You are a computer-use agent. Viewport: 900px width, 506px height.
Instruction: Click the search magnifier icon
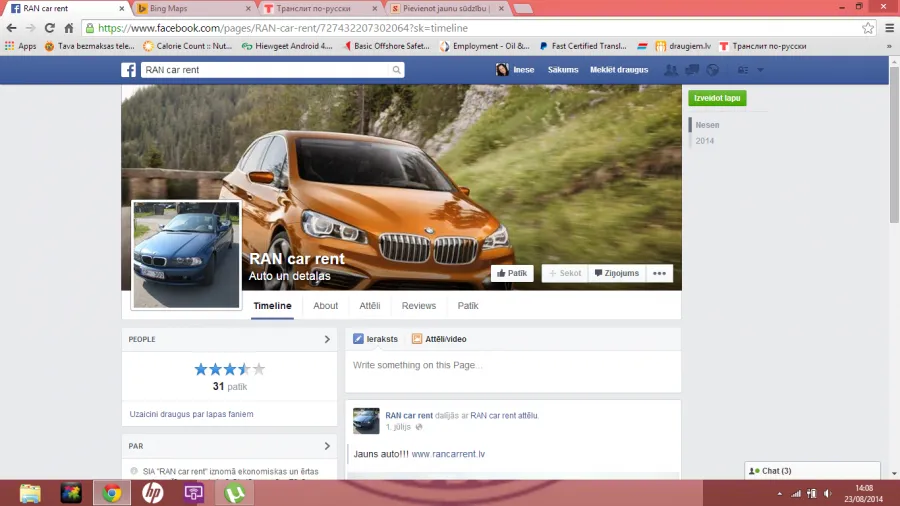pyautogui.click(x=396, y=70)
